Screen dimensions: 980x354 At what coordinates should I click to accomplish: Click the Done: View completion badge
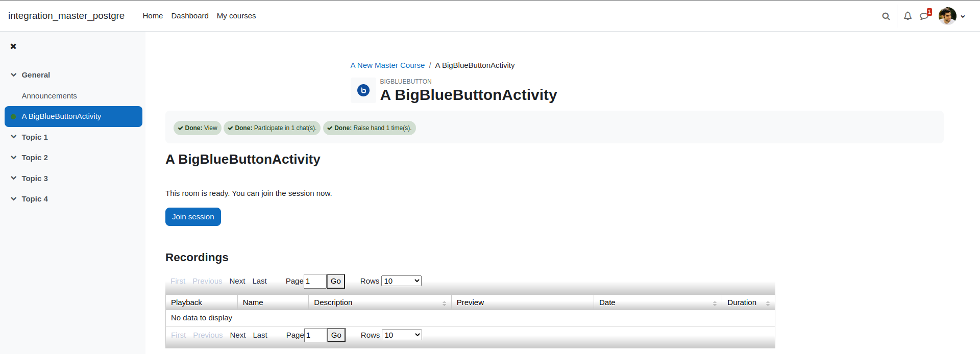198,128
